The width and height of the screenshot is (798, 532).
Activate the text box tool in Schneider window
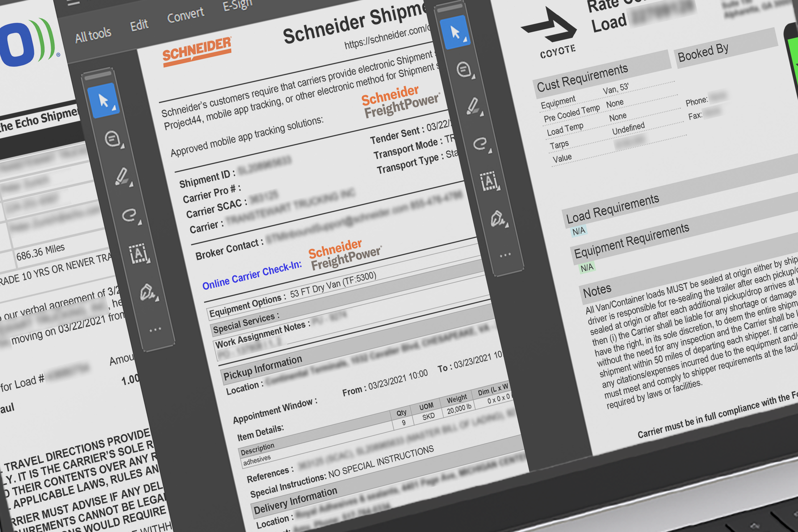pos(139,253)
